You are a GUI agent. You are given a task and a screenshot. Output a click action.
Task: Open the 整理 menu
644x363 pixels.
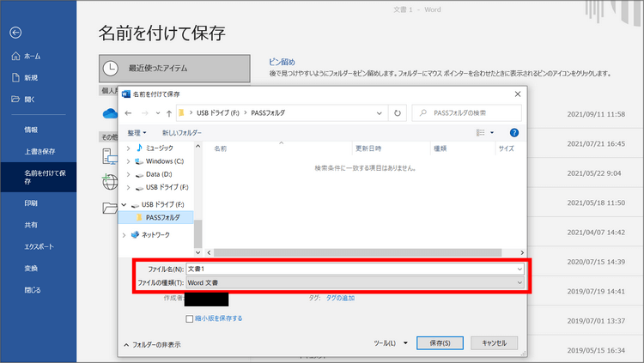click(137, 133)
